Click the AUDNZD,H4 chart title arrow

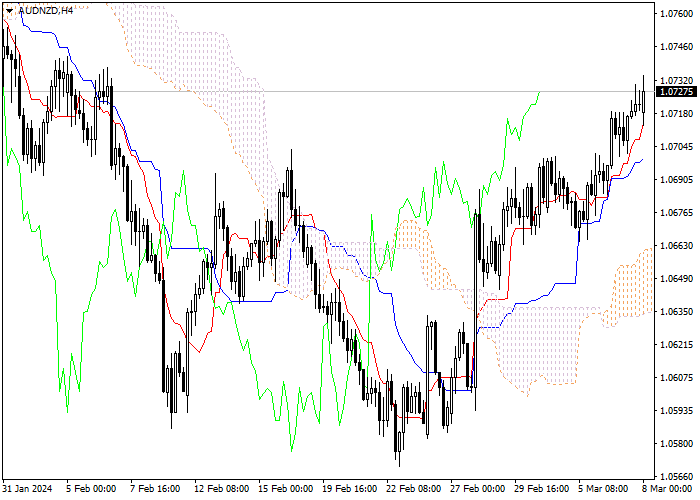[9, 11]
